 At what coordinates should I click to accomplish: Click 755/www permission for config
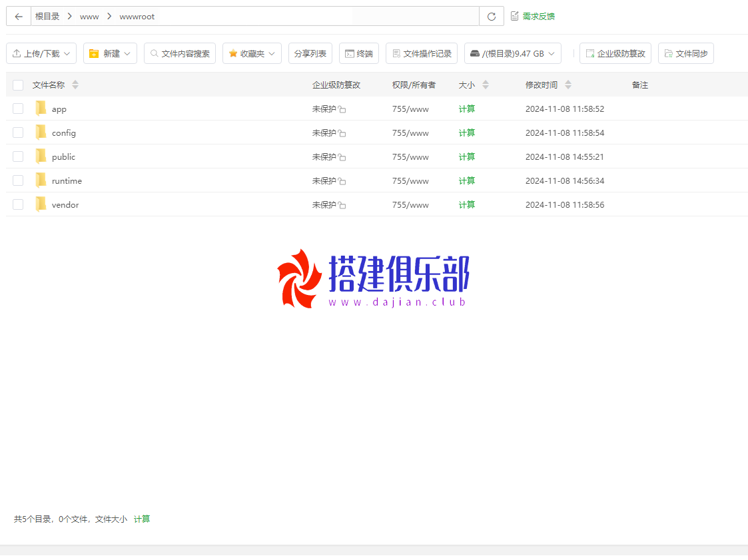click(410, 133)
